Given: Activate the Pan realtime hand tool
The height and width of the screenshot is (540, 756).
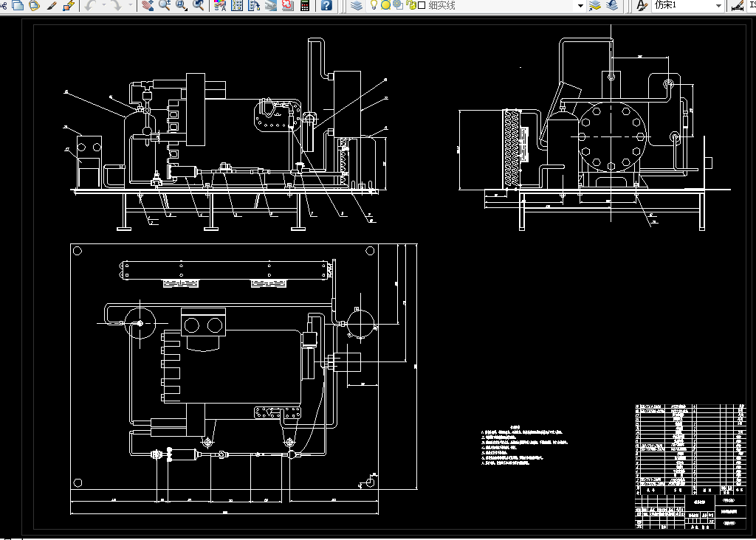Looking at the screenshot, I should [x=148, y=5].
